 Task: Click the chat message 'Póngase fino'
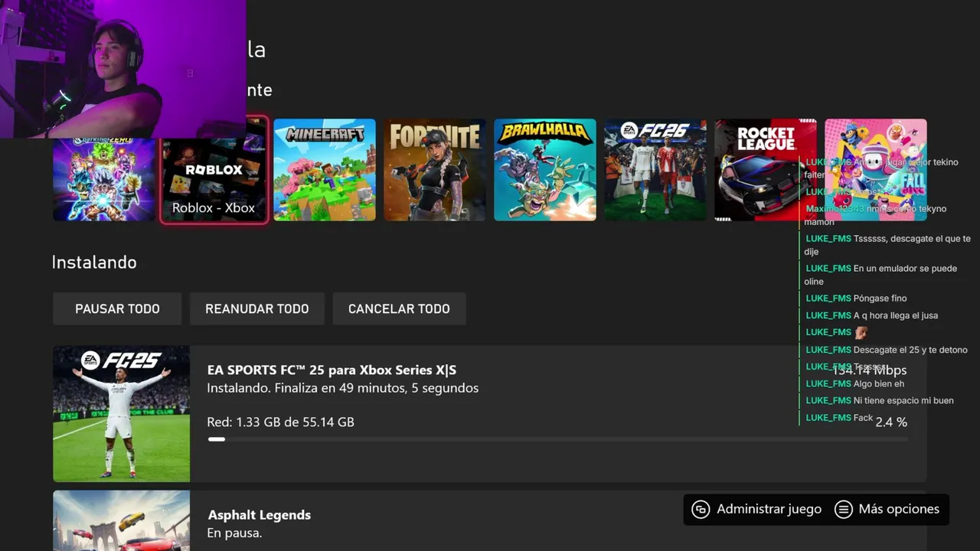pos(880,298)
